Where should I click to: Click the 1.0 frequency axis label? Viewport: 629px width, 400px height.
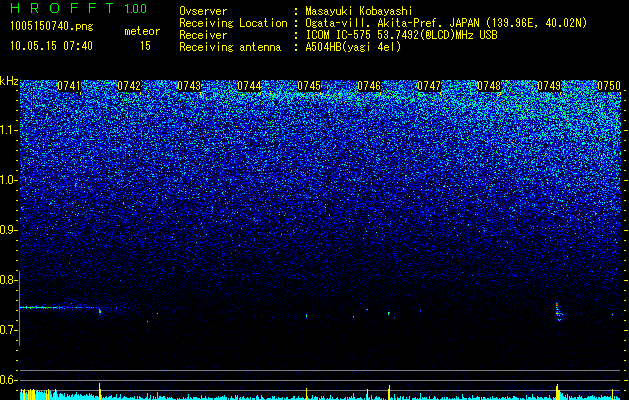[8, 181]
